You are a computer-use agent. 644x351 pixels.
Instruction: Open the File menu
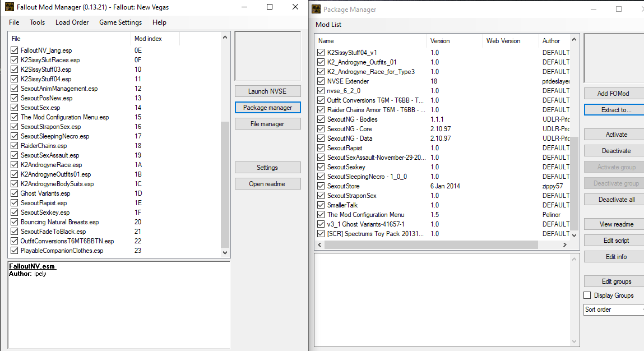[x=14, y=22]
